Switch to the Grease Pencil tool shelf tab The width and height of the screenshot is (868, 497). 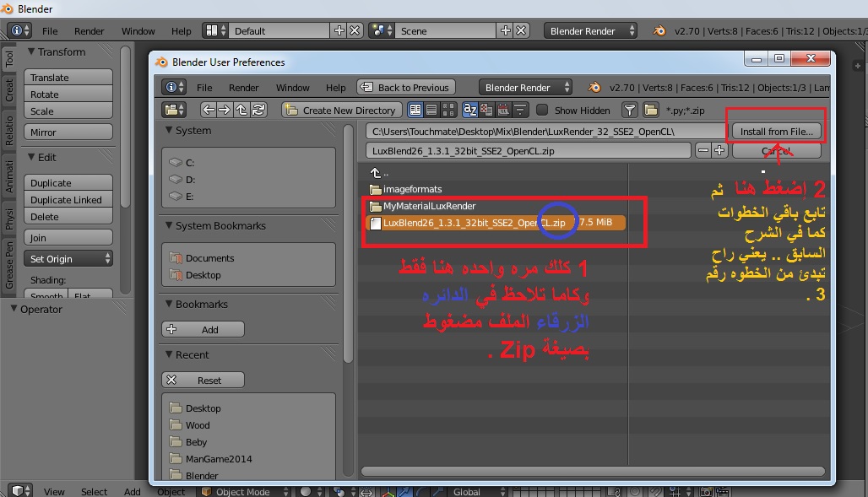coord(8,265)
